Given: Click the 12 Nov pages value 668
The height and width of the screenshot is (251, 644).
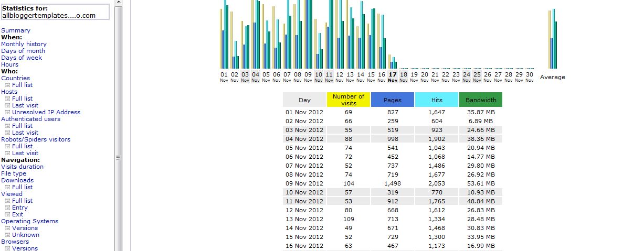Looking at the screenshot, I should click(393, 210).
